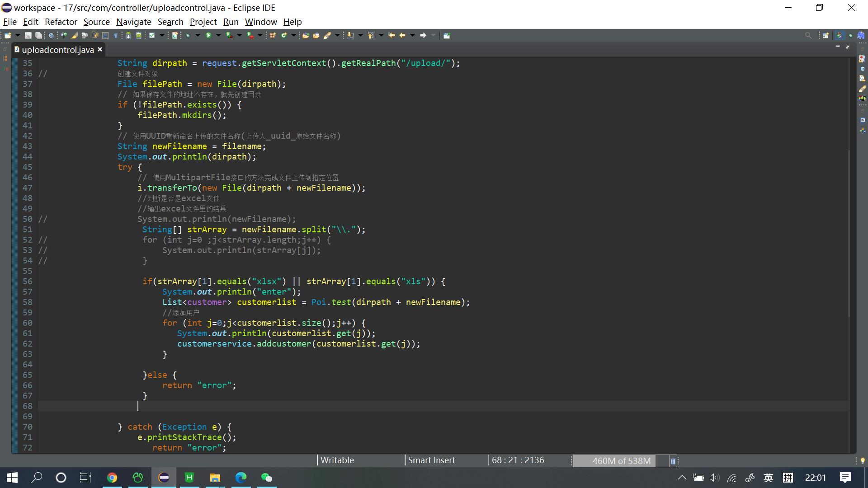This screenshot has width=868, height=488.
Task: Open the Windows Start menu
Action: 12,478
